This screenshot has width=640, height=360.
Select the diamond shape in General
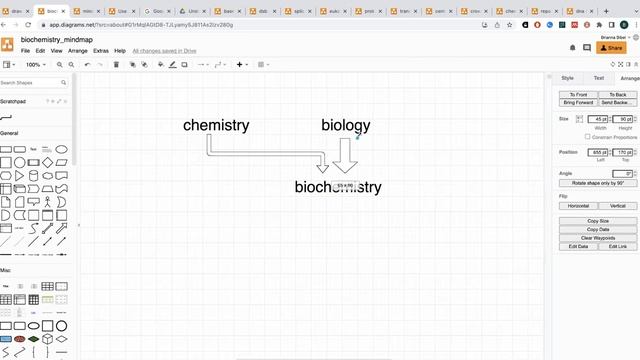(x=47, y=162)
